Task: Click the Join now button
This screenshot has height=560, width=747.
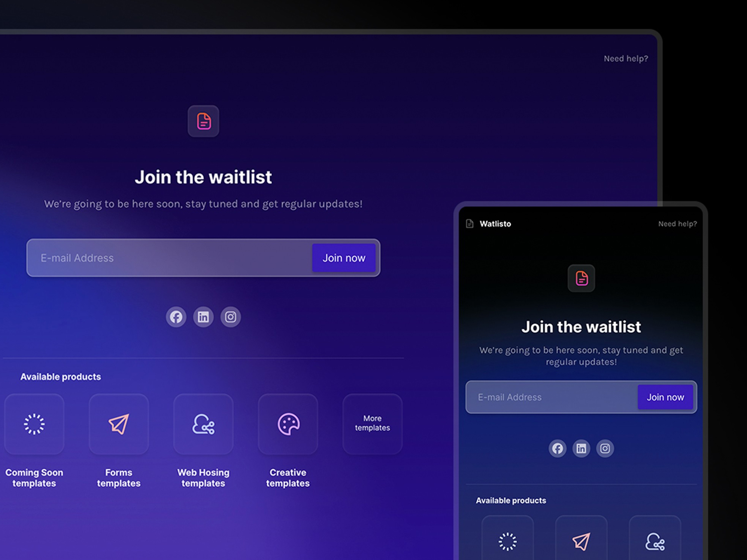Action: pos(344,258)
